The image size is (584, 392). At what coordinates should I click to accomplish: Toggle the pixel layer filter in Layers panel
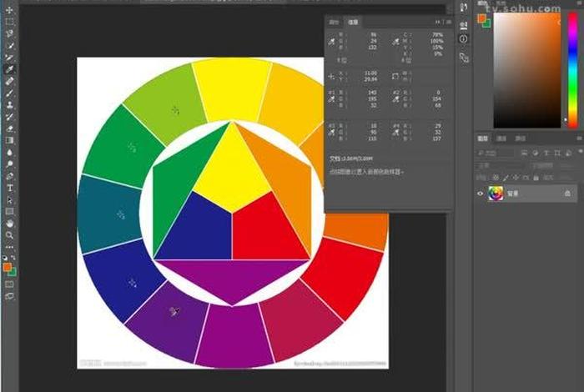click(x=526, y=153)
